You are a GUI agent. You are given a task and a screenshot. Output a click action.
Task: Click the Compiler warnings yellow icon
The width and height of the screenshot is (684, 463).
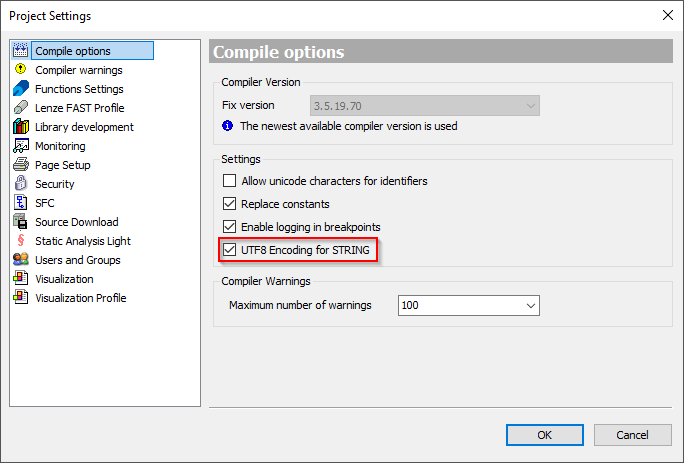(21, 69)
